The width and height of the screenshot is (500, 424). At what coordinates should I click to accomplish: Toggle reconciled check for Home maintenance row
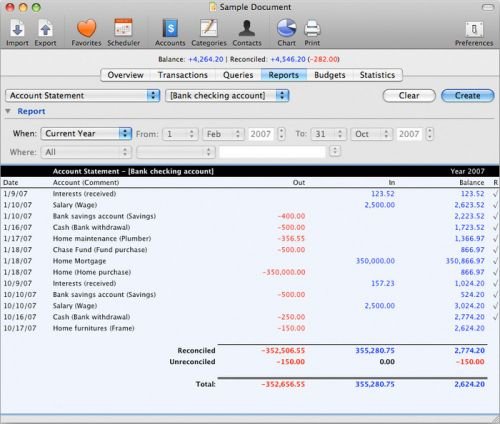tap(495, 239)
